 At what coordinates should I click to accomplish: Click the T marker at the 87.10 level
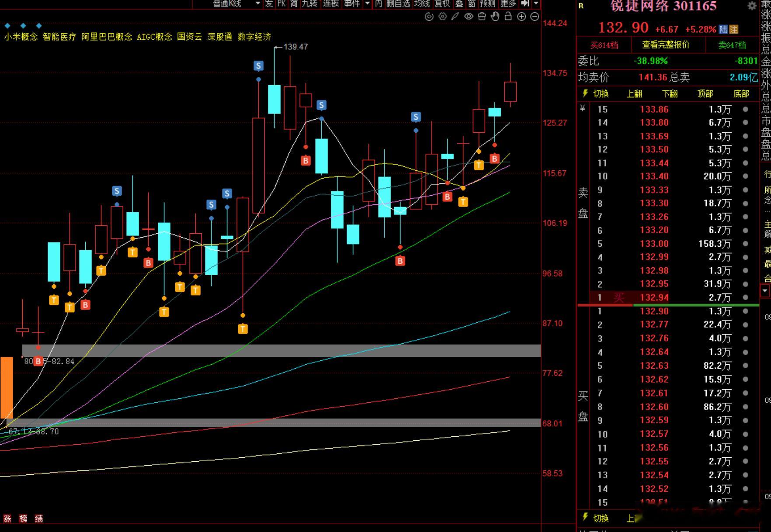243,329
